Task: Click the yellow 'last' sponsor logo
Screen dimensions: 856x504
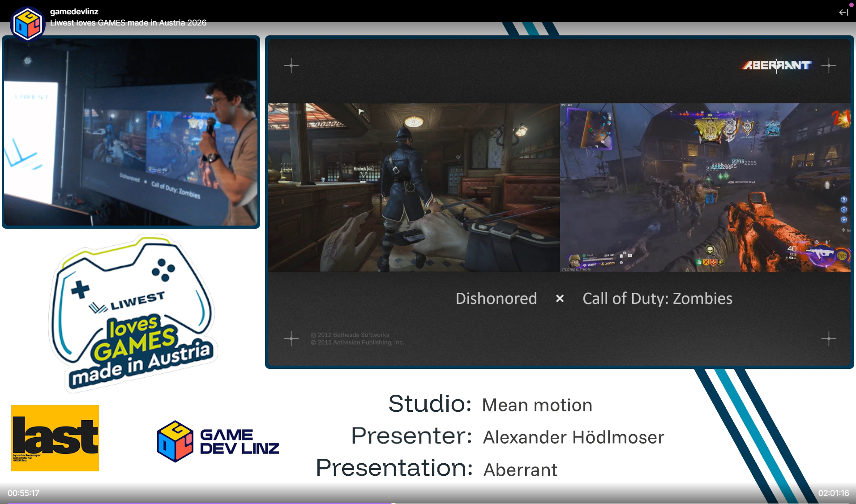Action: click(55, 437)
